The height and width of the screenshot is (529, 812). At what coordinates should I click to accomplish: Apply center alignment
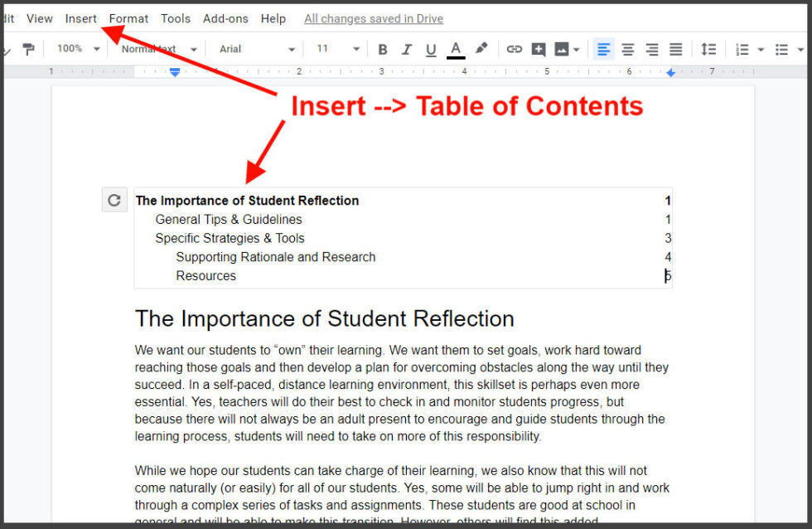pos(627,49)
